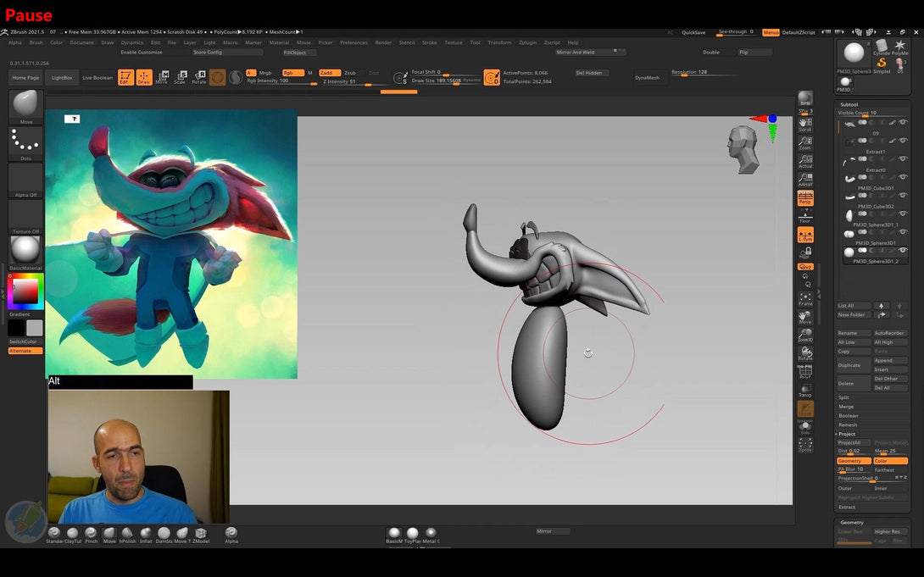Toggle Solo mode

click(805, 427)
